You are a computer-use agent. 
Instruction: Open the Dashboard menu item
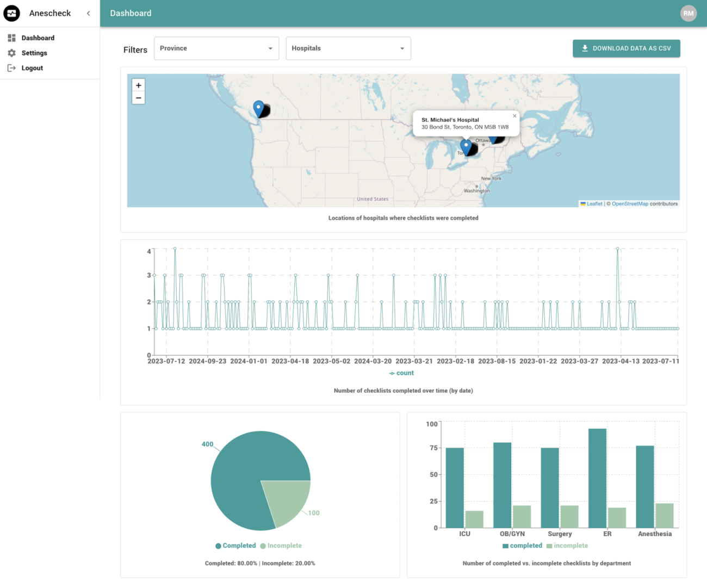38,38
